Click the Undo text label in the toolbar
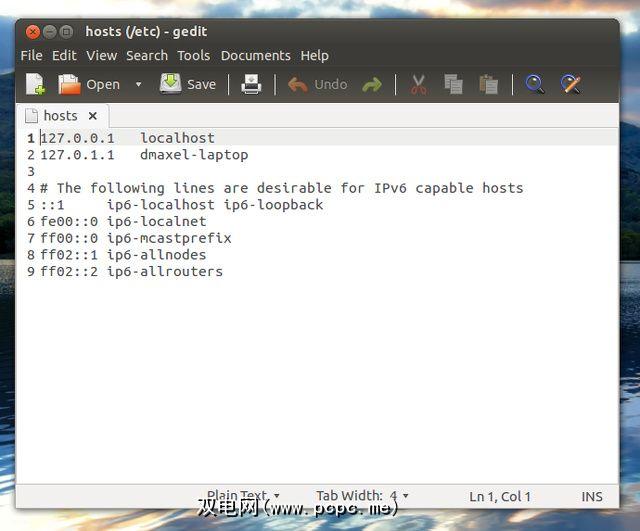Viewport: 640px width, 531px height. 331,84
